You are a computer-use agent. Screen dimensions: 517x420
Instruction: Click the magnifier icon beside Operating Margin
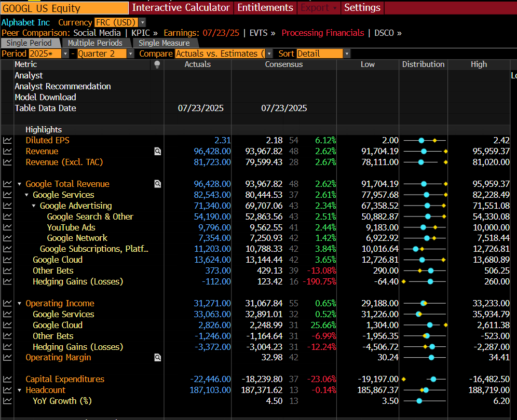157,358
